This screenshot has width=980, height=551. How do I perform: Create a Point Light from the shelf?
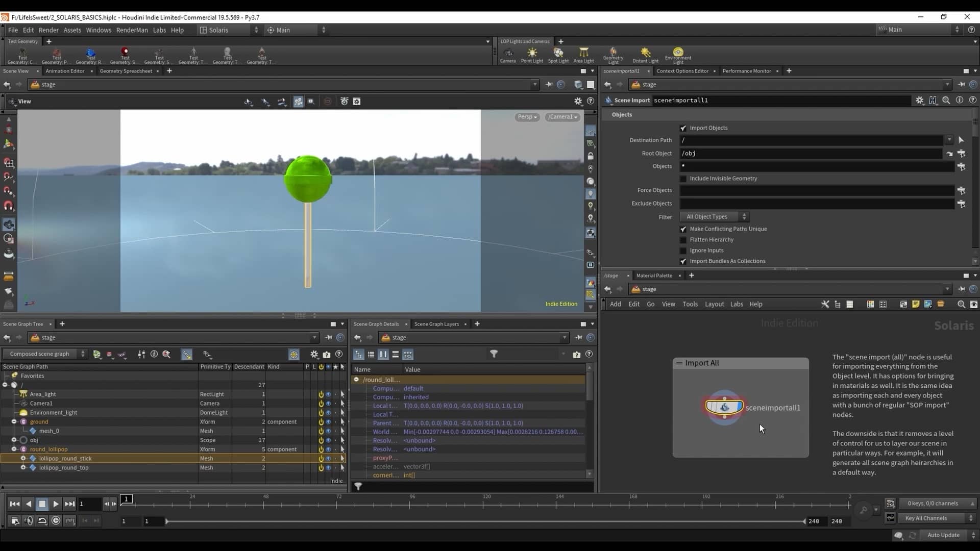(x=532, y=55)
